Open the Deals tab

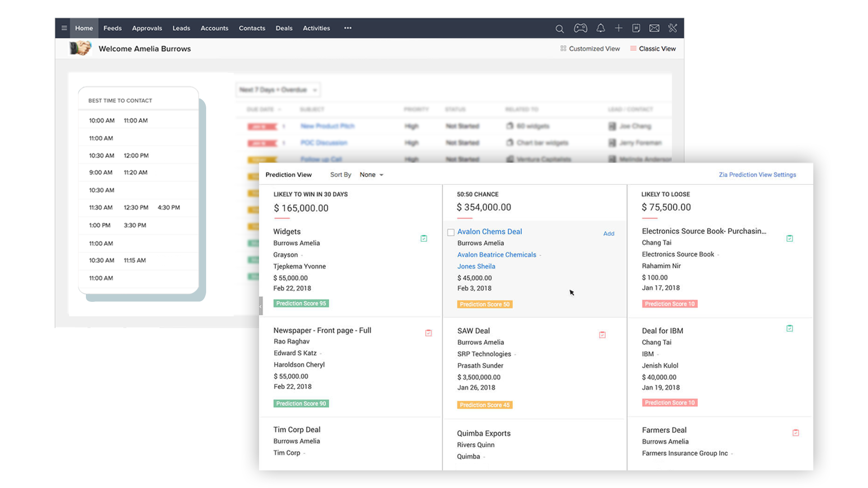pos(284,28)
